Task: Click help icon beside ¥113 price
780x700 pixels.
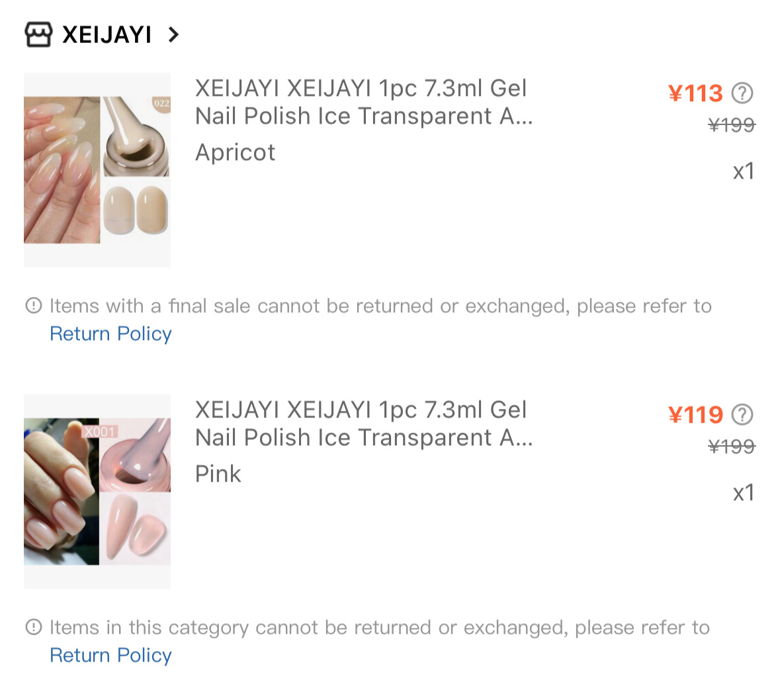Action: click(742, 93)
